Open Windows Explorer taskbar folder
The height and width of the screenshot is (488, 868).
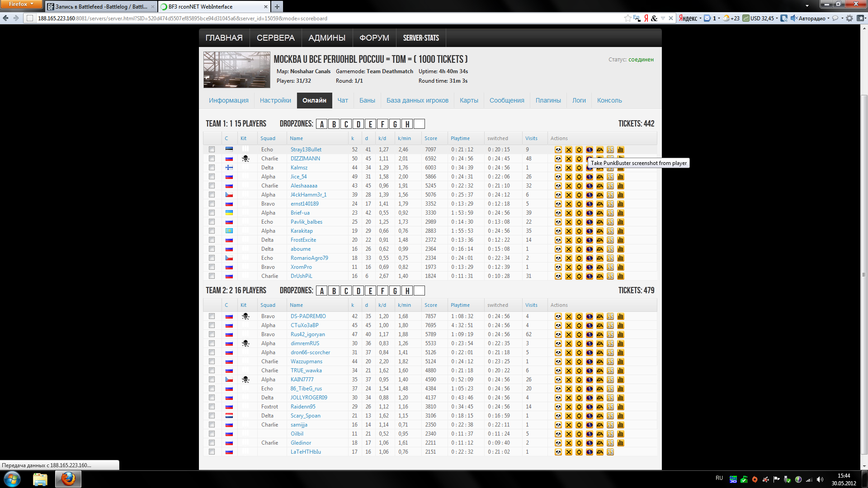40,479
